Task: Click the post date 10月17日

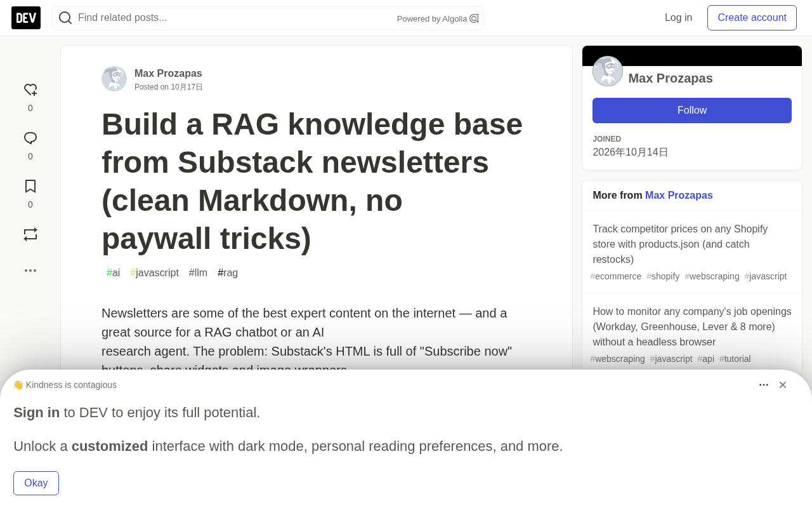Action: [187, 87]
